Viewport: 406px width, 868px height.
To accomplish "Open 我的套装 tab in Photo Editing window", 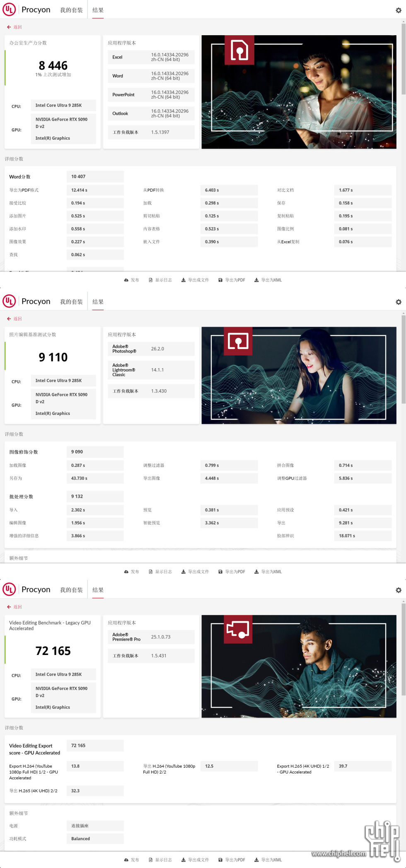I will tap(71, 302).
